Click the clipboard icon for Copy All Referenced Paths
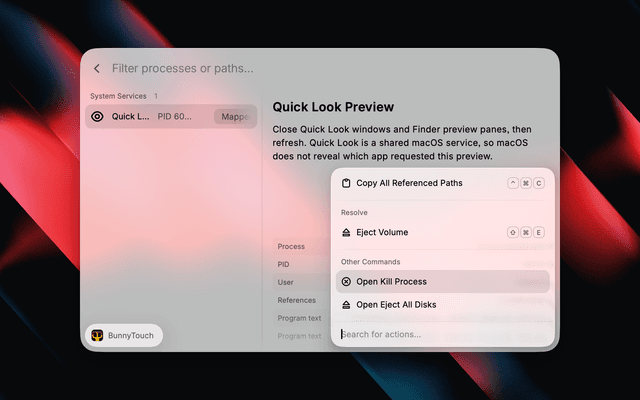Screen dimensions: 640x400 pyautogui.click(x=346, y=183)
